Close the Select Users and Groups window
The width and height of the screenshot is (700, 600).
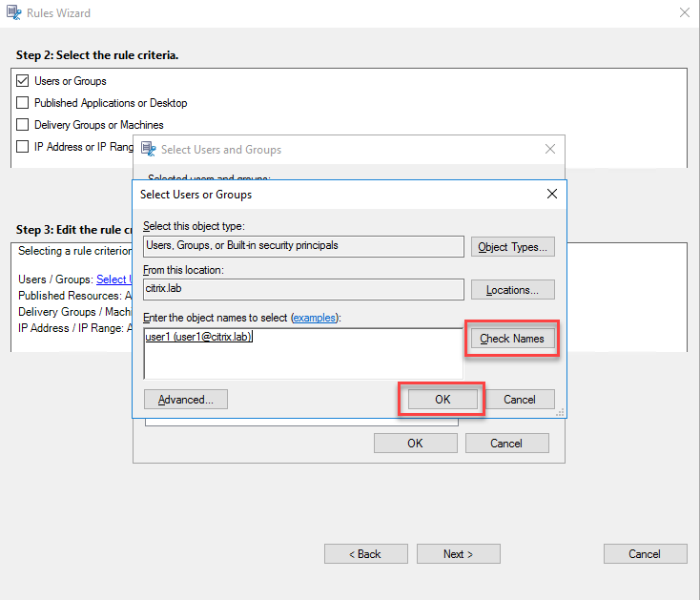point(549,149)
